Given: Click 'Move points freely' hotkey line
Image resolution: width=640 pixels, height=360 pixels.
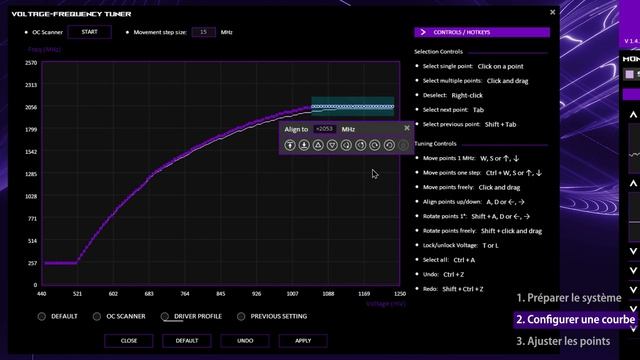Looking at the screenshot, I should [471, 187].
